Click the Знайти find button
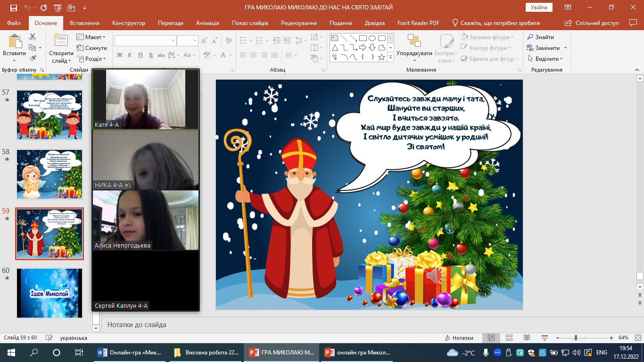The width and height of the screenshot is (644, 362). click(x=540, y=37)
